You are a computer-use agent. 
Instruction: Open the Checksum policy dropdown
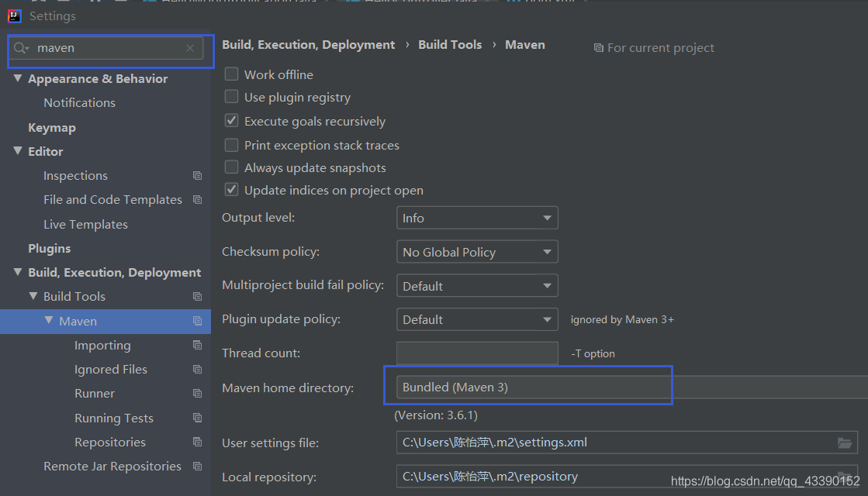[477, 252]
